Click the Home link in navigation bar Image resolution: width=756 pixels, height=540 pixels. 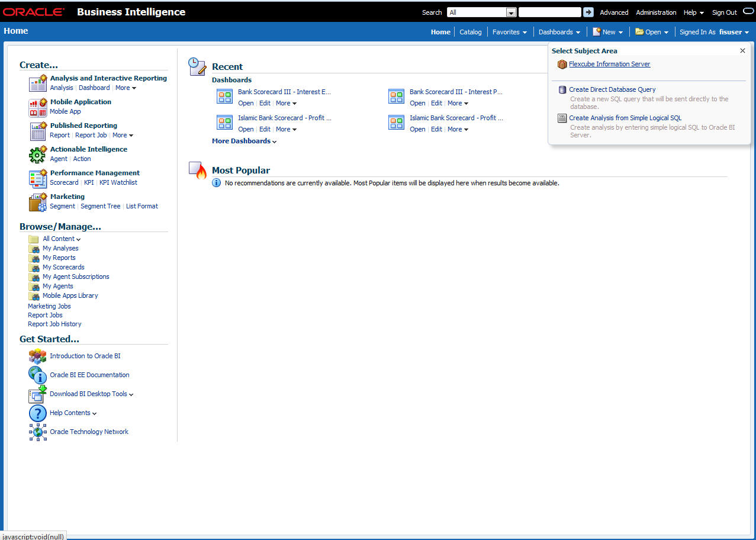(440, 32)
